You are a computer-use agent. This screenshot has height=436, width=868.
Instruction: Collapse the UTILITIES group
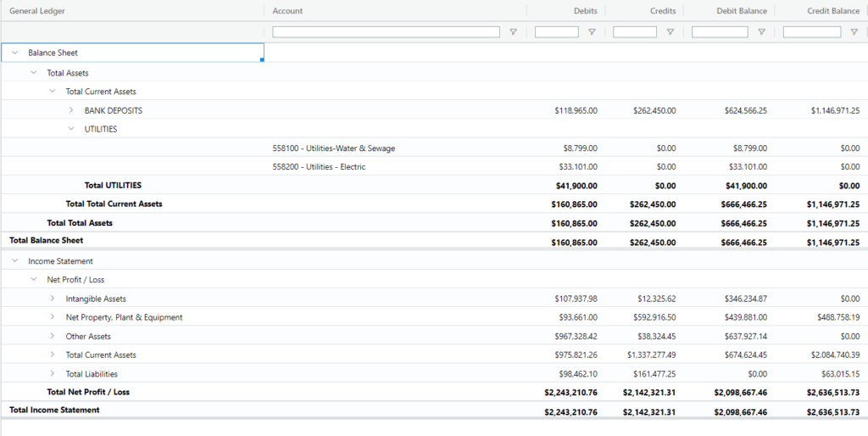coord(71,129)
